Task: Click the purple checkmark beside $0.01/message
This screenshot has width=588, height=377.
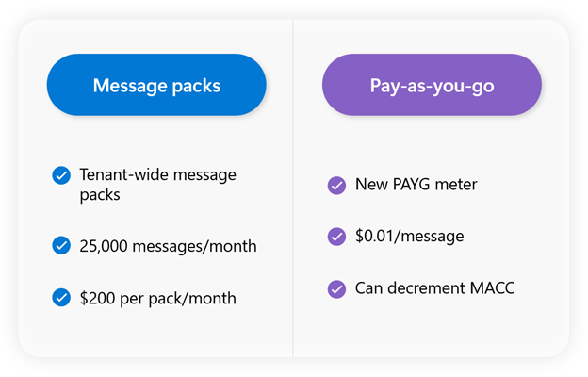Action: [336, 237]
